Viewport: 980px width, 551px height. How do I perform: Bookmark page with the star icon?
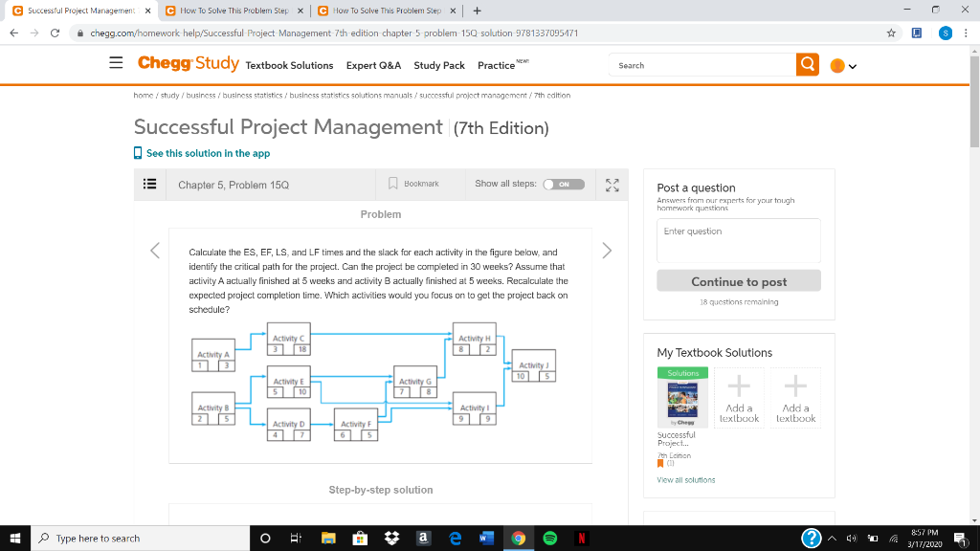[x=891, y=33]
